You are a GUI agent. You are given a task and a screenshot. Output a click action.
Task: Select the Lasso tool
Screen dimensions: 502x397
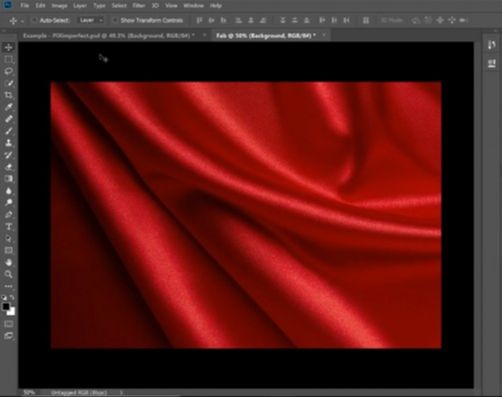coord(9,71)
